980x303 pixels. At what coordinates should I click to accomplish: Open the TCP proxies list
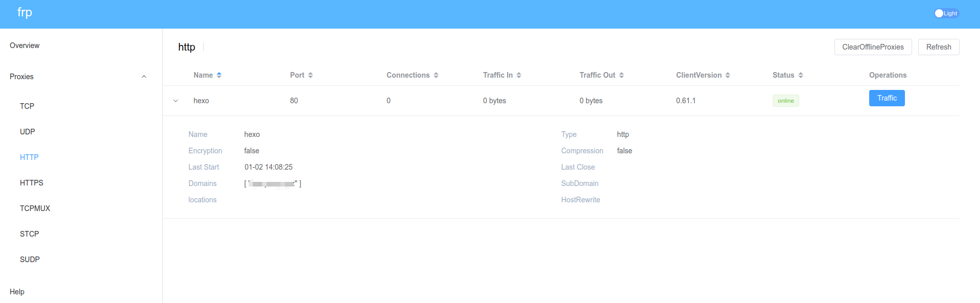[x=27, y=106]
